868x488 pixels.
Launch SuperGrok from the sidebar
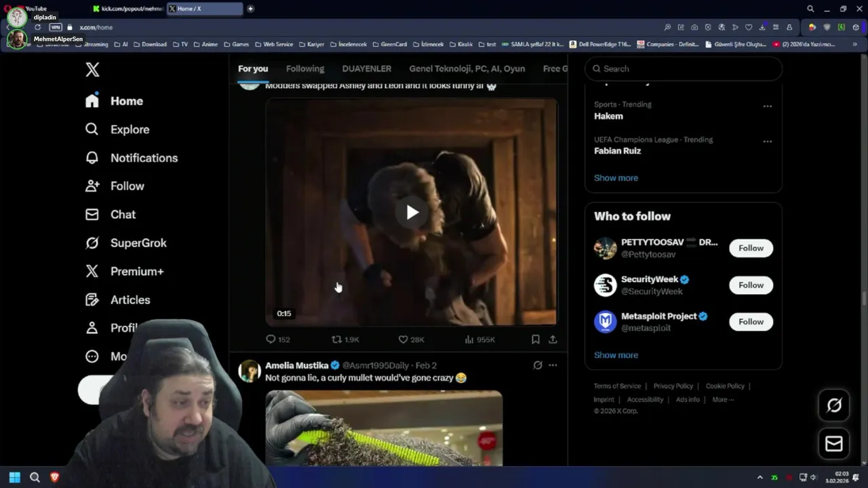click(125, 243)
